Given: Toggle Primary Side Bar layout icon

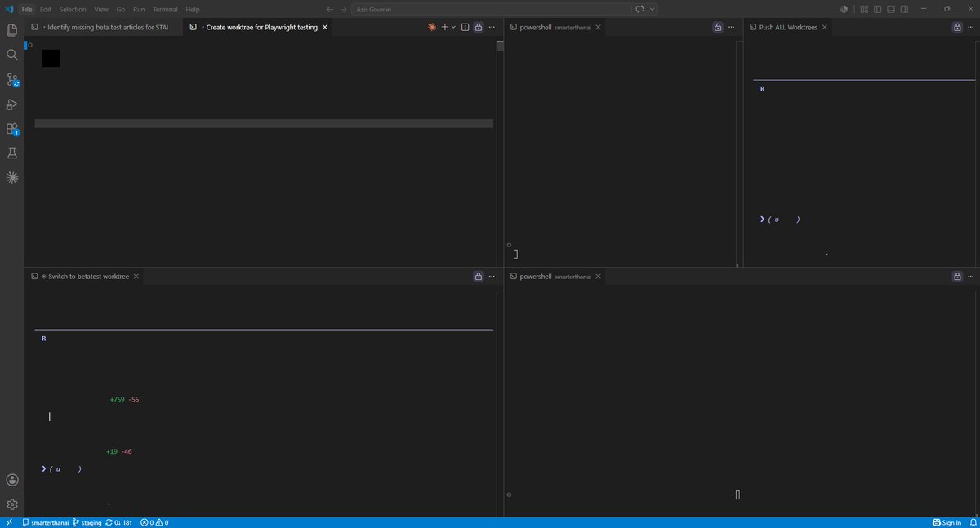Looking at the screenshot, I should click(x=877, y=9).
